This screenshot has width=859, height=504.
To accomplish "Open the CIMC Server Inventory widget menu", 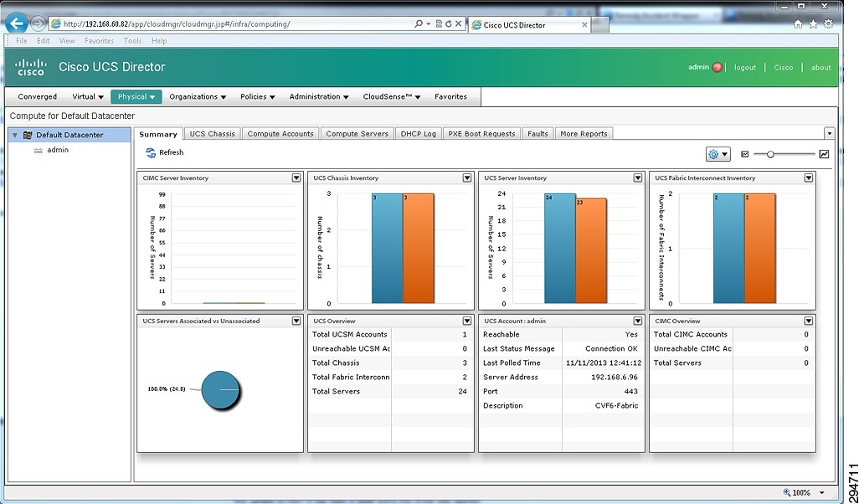I will pyautogui.click(x=296, y=178).
